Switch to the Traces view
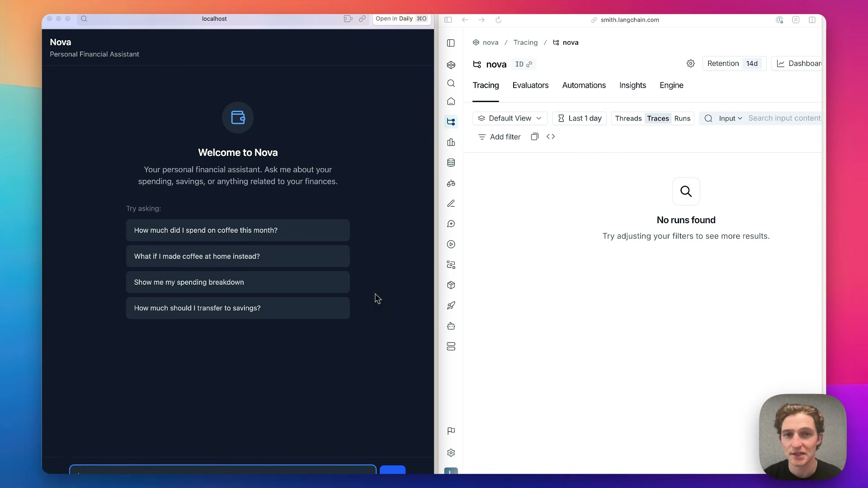868x488 pixels. click(x=658, y=118)
